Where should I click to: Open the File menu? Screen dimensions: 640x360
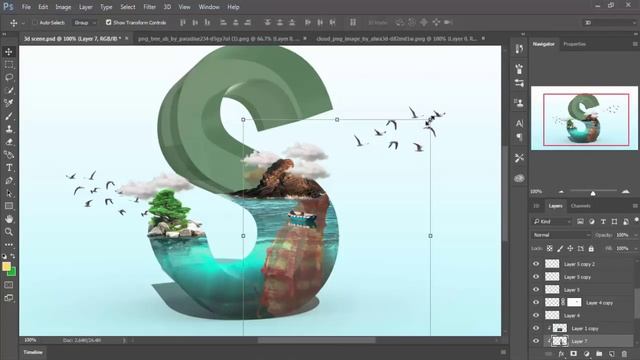26,7
